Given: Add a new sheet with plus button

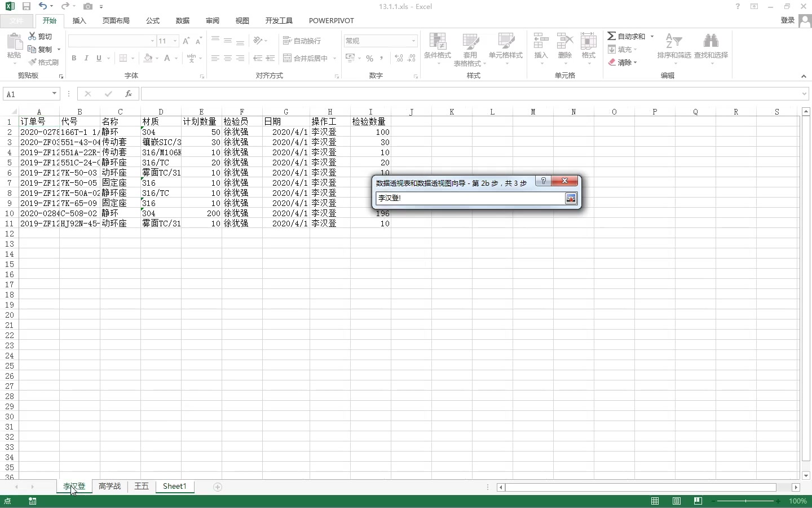Looking at the screenshot, I should coord(218,487).
